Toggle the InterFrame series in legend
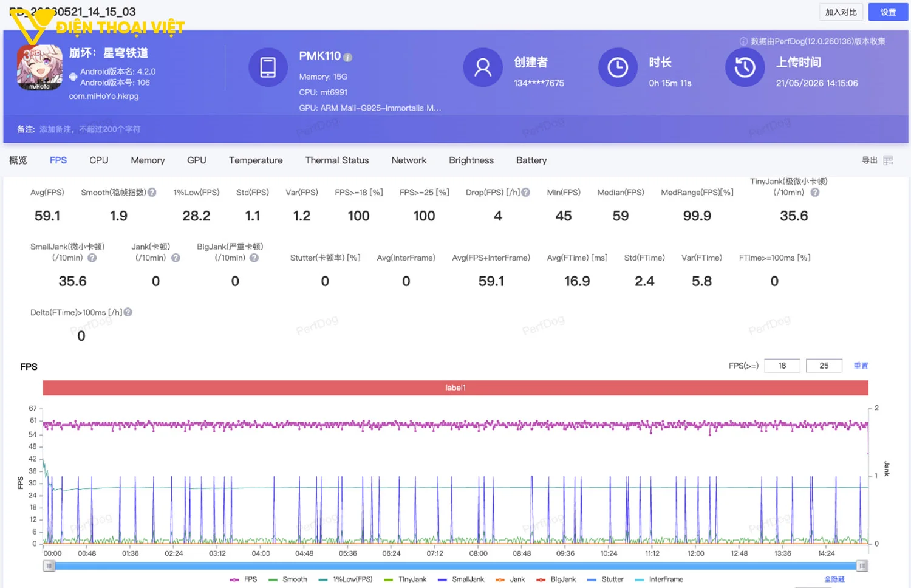 (x=659, y=579)
